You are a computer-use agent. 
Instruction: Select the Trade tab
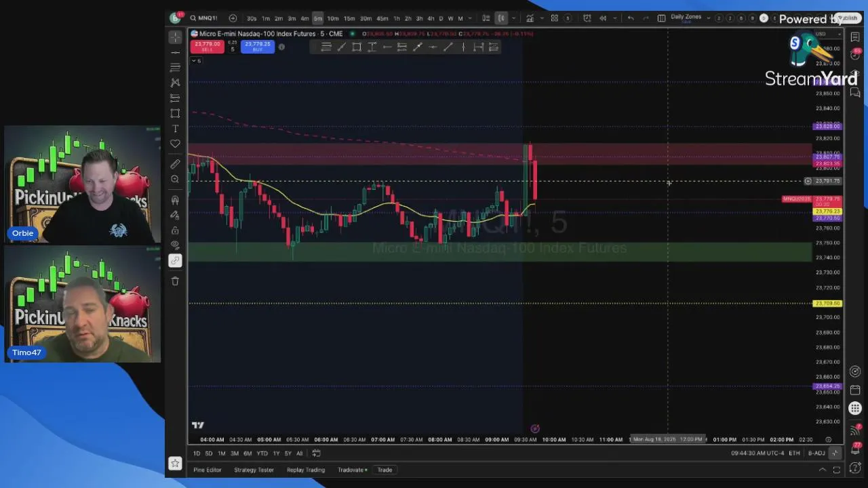pos(384,470)
